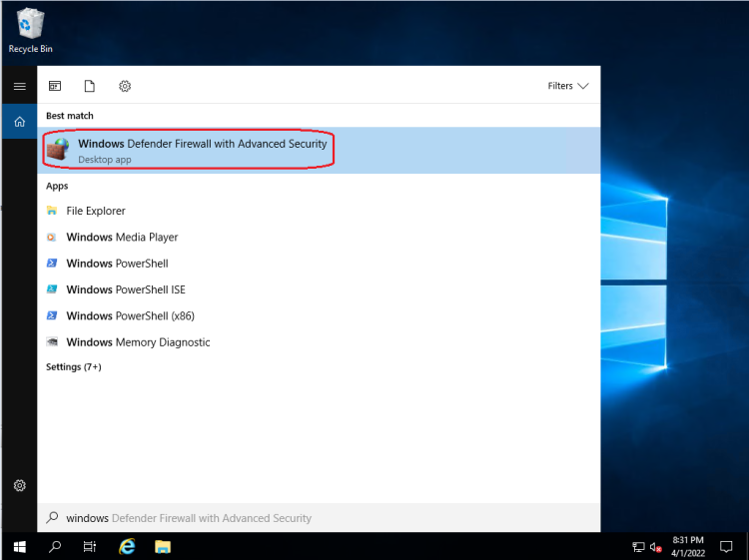The width and height of the screenshot is (749, 560).
Task: Click the search text box
Action: click(319, 518)
